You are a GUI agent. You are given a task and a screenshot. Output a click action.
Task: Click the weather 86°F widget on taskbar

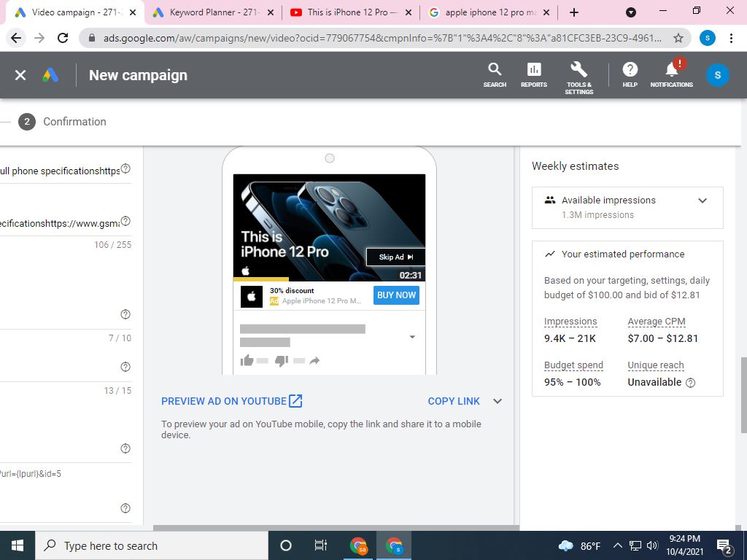(578, 545)
